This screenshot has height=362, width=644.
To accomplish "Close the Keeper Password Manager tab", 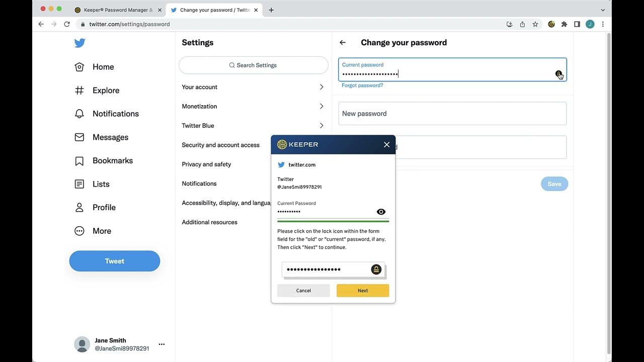I will click(160, 10).
